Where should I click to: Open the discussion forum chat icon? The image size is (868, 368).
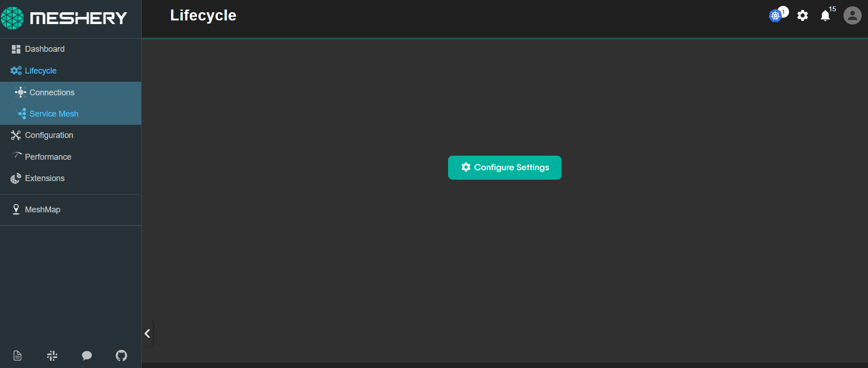point(87,356)
